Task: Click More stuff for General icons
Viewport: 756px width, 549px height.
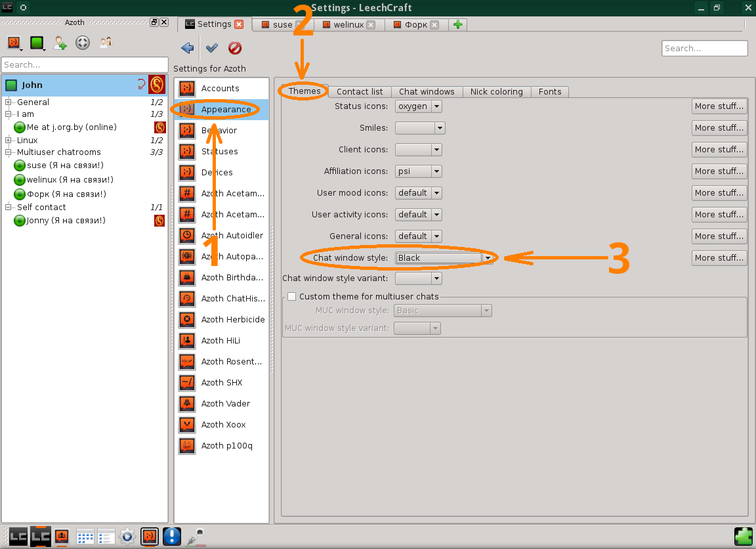Action: click(719, 236)
